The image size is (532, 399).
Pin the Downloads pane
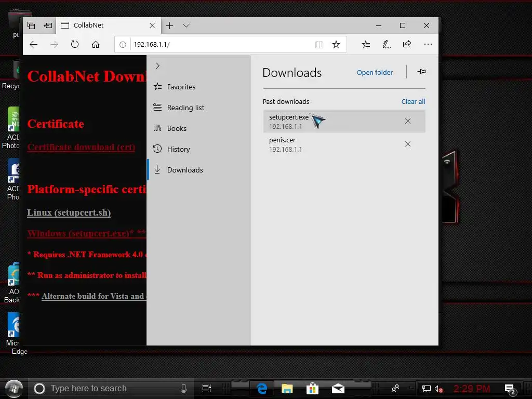421,72
